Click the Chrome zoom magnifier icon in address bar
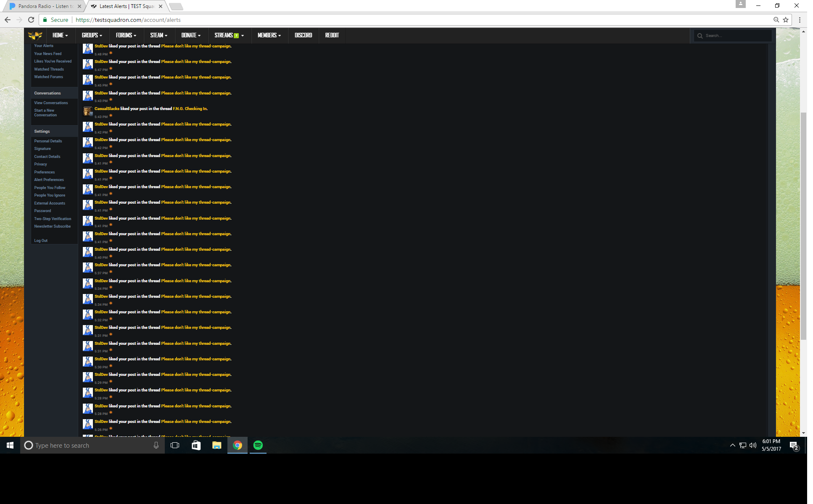813x504 pixels. [776, 20]
